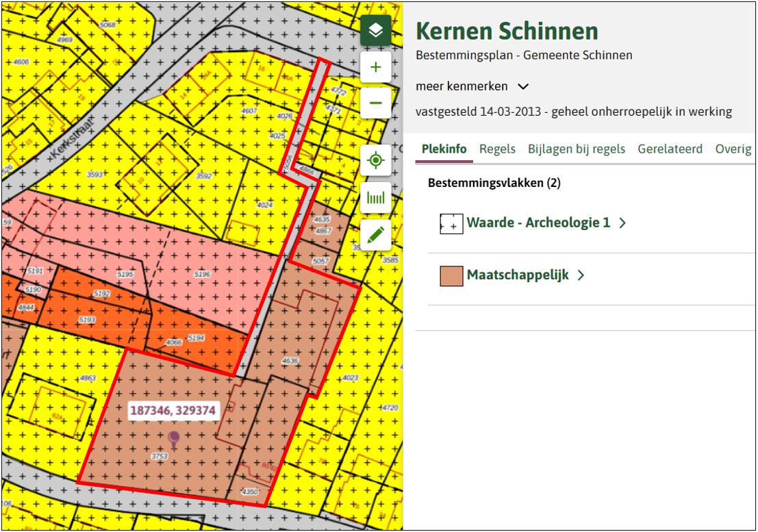
Task: Click parcel number 3593 on map
Action: pyautogui.click(x=94, y=174)
